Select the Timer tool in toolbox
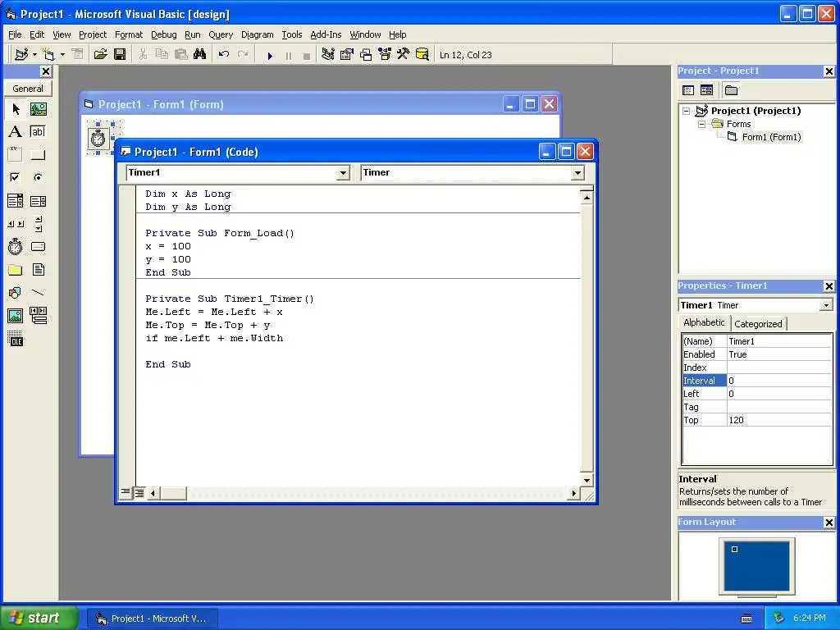 click(x=16, y=246)
